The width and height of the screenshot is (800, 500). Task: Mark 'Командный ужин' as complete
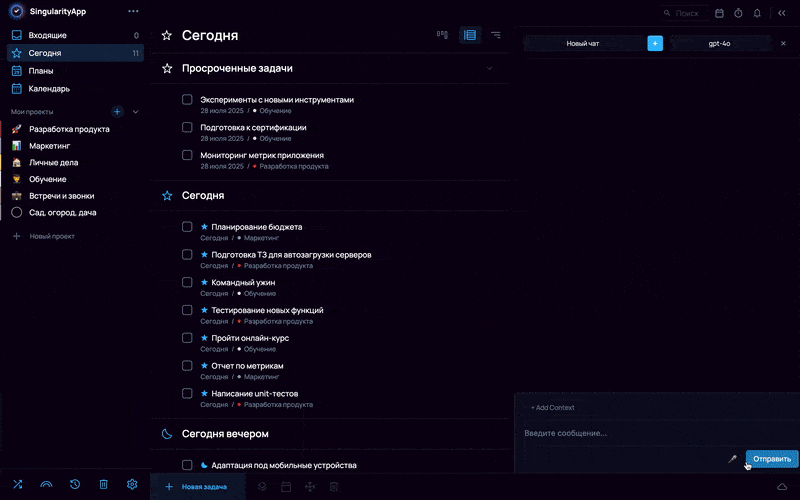pyautogui.click(x=187, y=283)
